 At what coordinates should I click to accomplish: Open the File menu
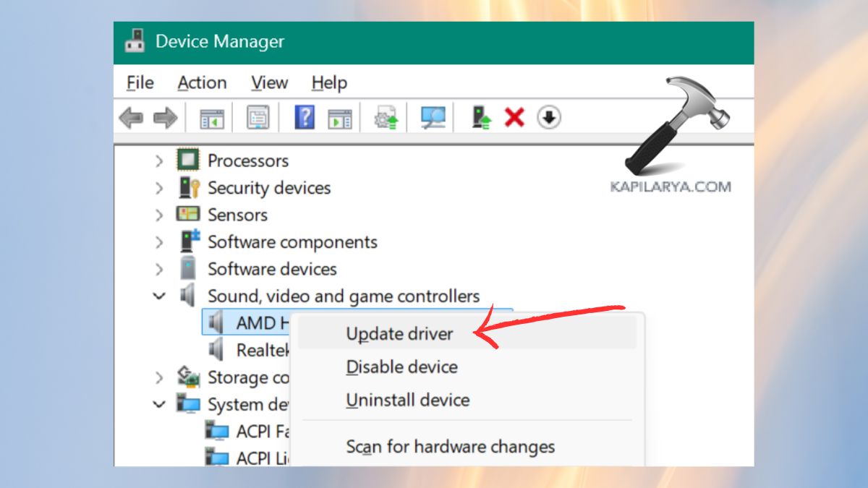pos(140,83)
